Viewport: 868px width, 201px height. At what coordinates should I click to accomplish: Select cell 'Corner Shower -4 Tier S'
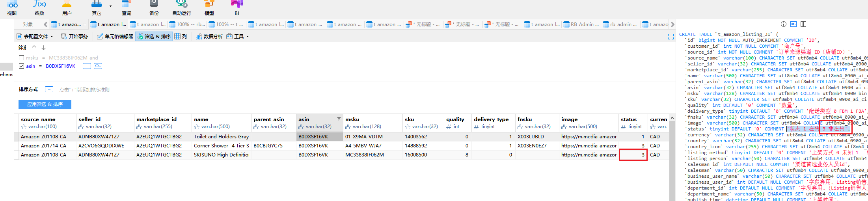click(222, 146)
